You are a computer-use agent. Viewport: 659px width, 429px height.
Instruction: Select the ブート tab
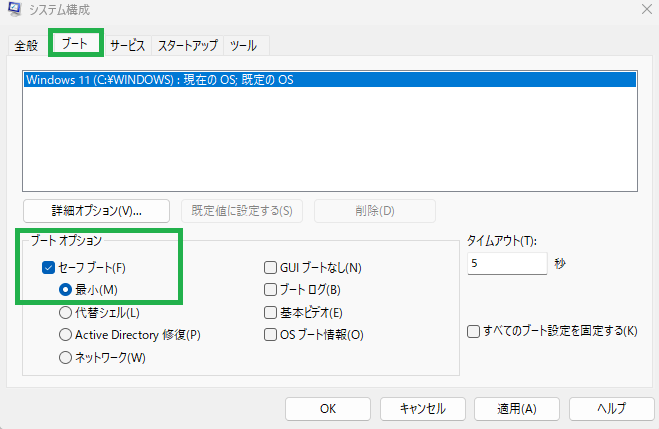[76, 43]
